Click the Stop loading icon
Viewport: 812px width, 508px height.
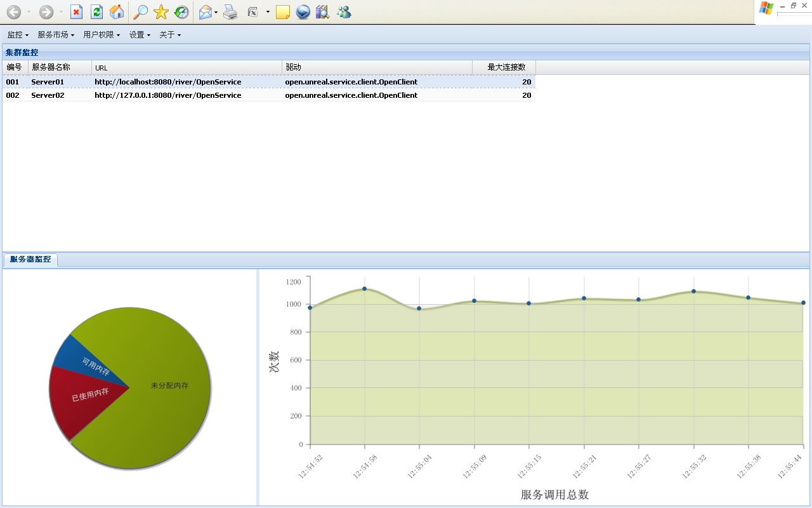tap(76, 12)
